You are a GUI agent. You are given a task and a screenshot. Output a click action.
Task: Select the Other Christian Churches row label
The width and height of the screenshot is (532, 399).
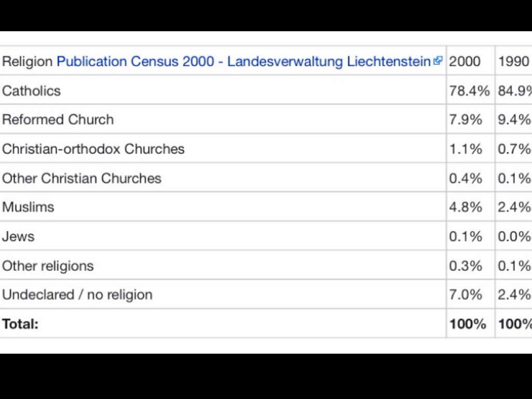[82, 178]
